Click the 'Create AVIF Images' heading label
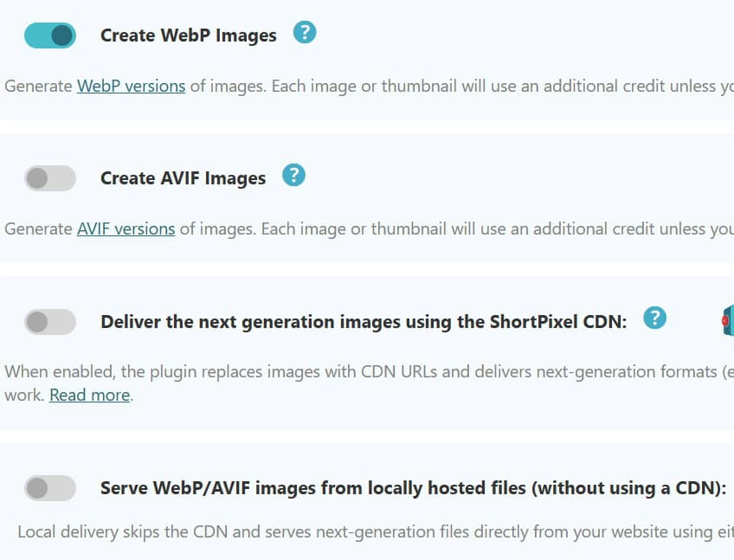This screenshot has height=560, width=734. [x=183, y=178]
